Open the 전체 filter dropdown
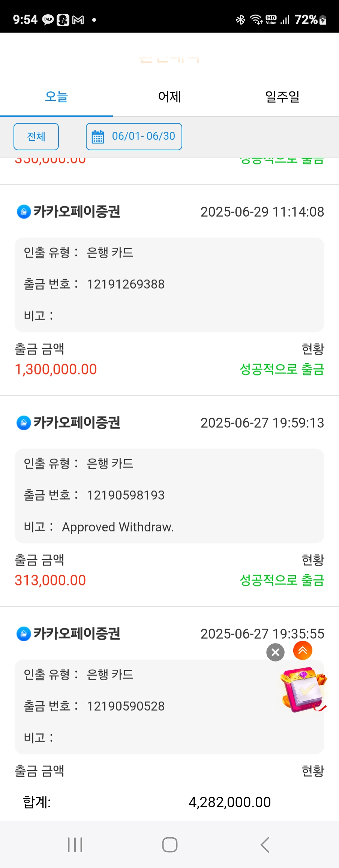Screen dimensions: 339x868 36,136
